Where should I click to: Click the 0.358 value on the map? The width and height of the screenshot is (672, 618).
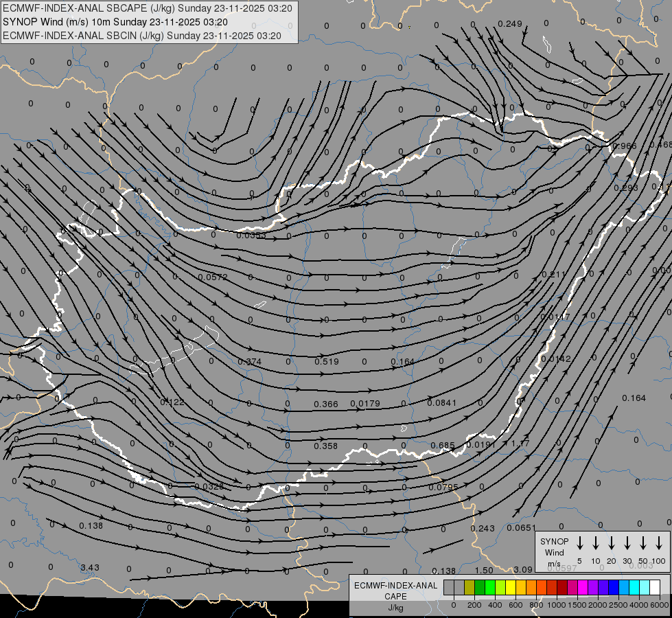point(326,446)
